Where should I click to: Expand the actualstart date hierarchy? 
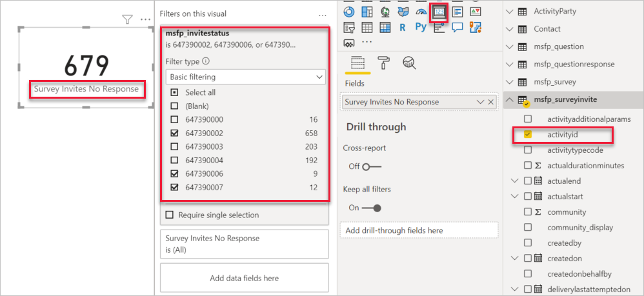(515, 197)
